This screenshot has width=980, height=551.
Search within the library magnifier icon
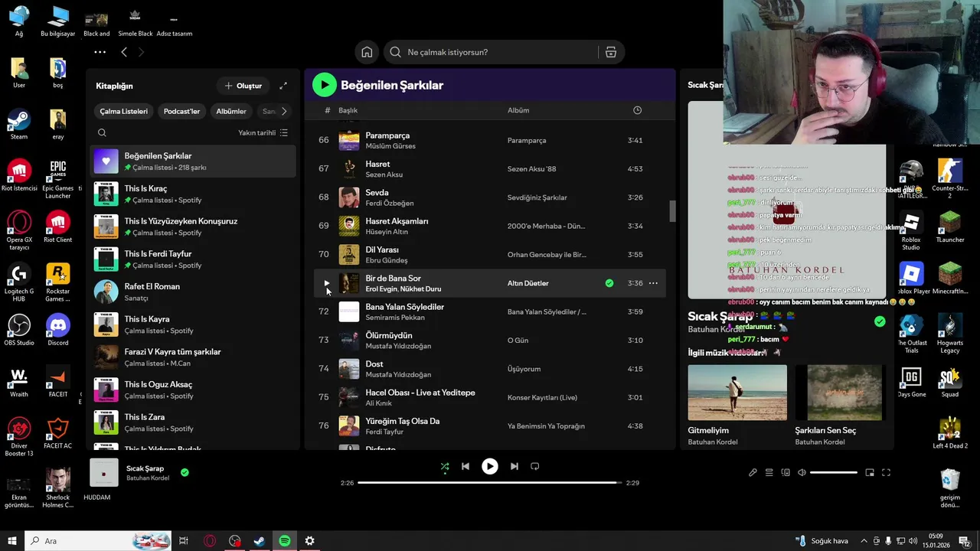[x=102, y=133]
